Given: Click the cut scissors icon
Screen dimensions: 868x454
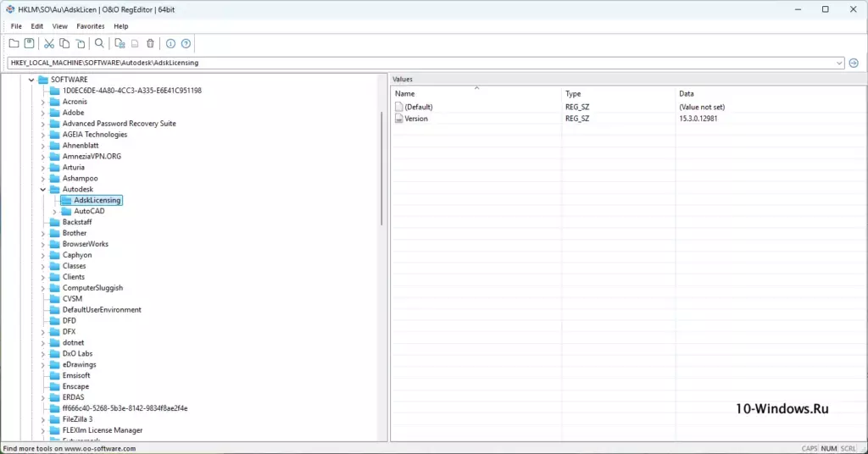Looking at the screenshot, I should (48, 44).
